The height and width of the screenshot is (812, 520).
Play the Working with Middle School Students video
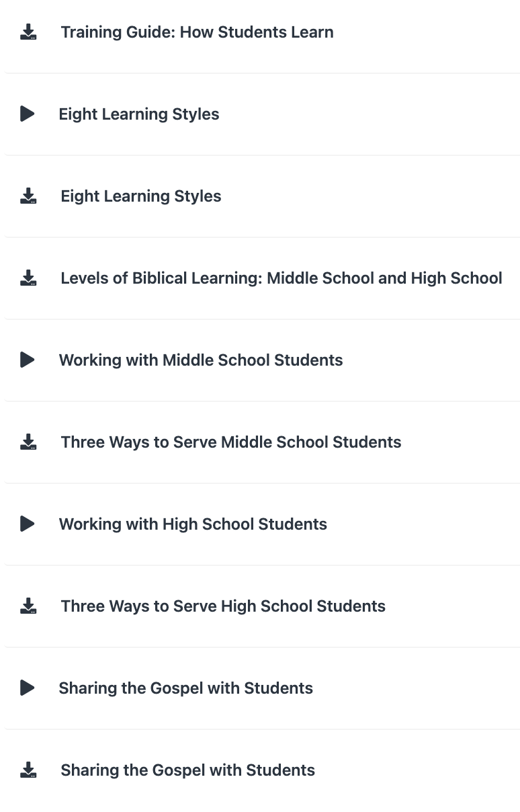[x=28, y=360]
